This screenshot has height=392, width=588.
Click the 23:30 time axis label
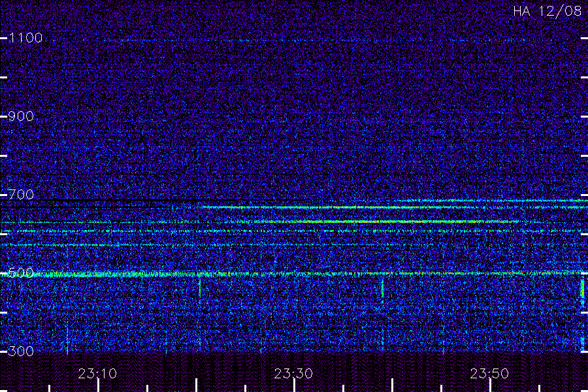point(293,374)
